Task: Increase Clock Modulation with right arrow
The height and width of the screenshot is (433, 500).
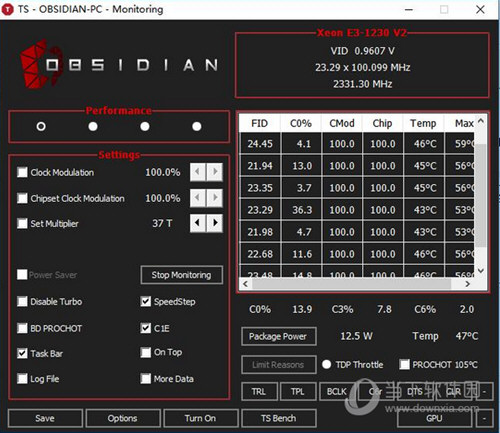Action: click(215, 172)
